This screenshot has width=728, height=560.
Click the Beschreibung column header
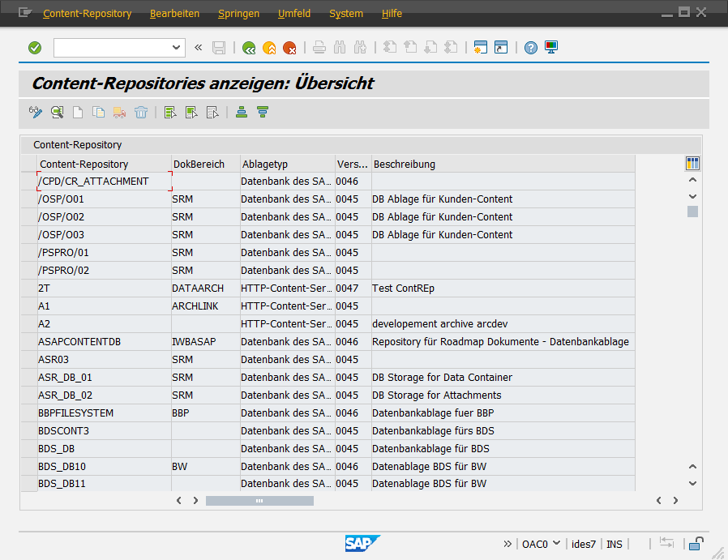click(503, 165)
